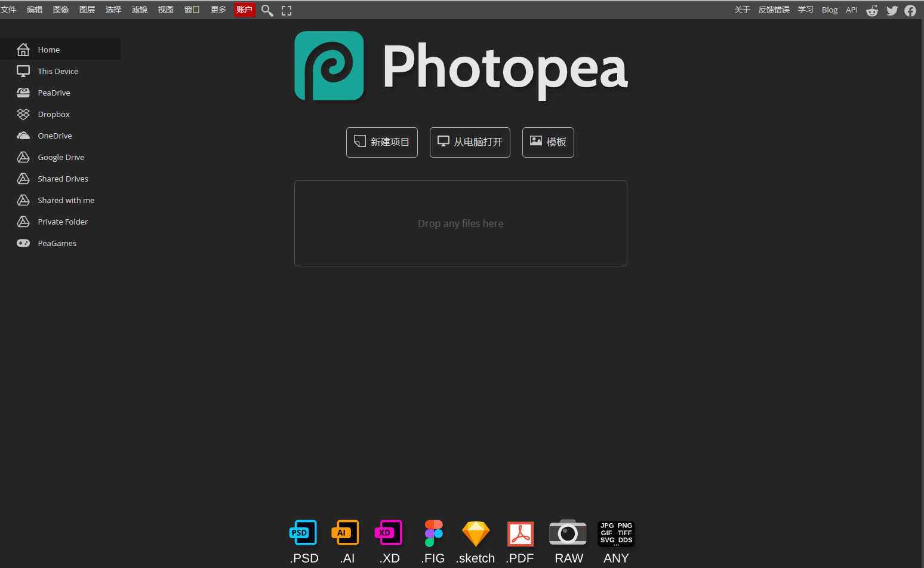Open the 滤镜 menu
Screen dimensions: 924x568
pos(139,10)
